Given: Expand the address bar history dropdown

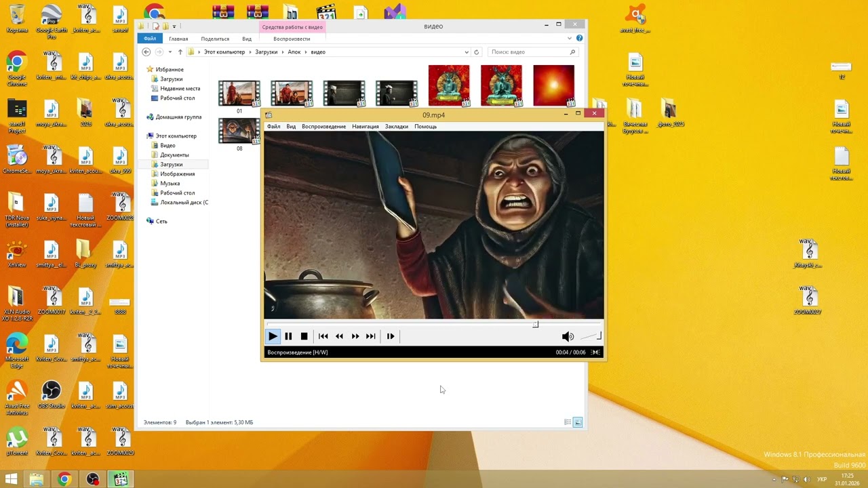Looking at the screenshot, I should pyautogui.click(x=467, y=52).
